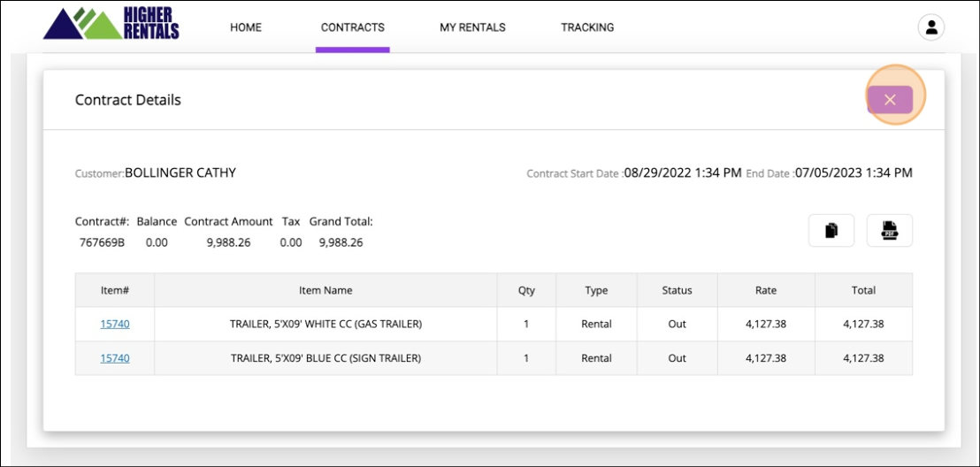Click the Rate column header
The image size is (980, 467).
tap(766, 290)
